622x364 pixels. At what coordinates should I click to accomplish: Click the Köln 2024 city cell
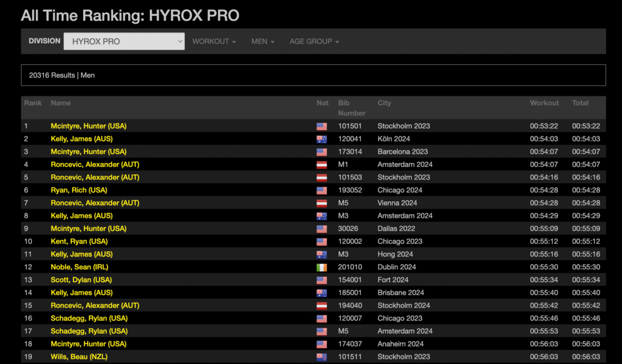click(394, 139)
